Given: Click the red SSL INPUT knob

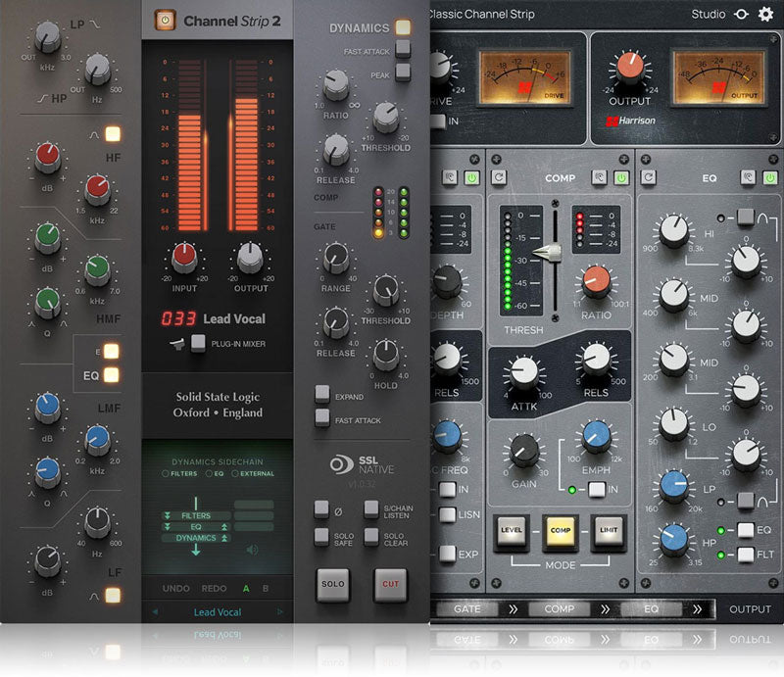Looking at the screenshot, I should pyautogui.click(x=184, y=257).
